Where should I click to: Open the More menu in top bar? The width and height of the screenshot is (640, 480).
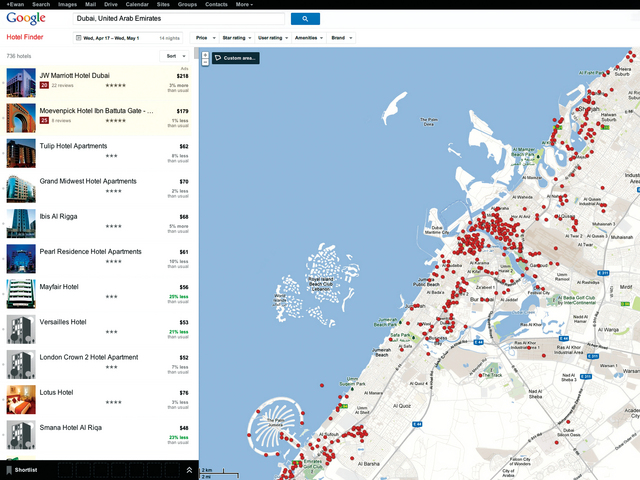[244, 4]
